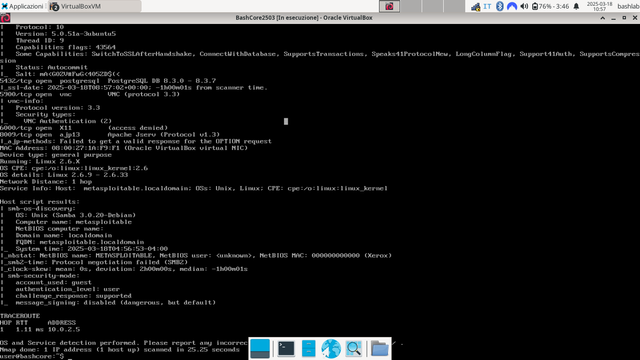Open the battery indicator showing 76%
Screen dimensions: 640x360
click(x=550, y=7)
